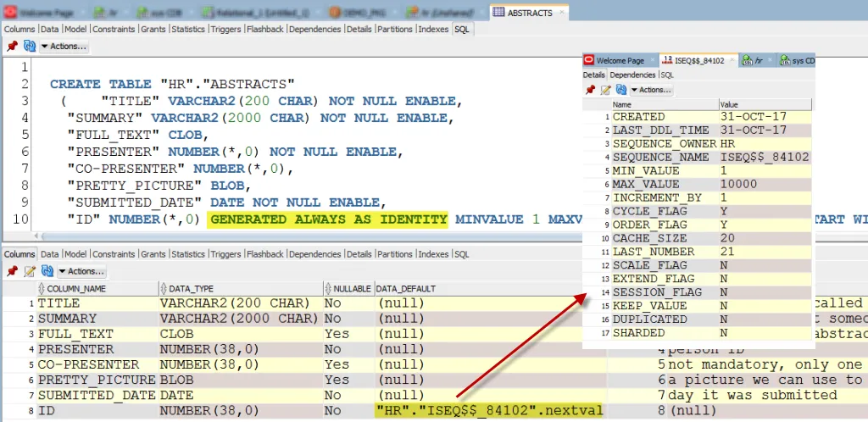Screen dimensions: 868x422
Task: Open the Dependencies tab in the sequence window
Action: [x=633, y=75]
